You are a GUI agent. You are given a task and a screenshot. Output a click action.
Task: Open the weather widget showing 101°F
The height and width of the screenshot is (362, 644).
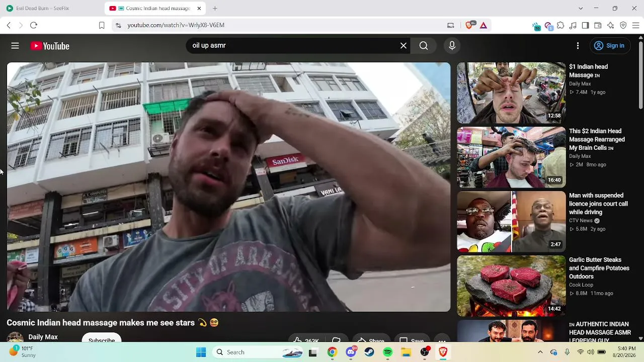22,351
